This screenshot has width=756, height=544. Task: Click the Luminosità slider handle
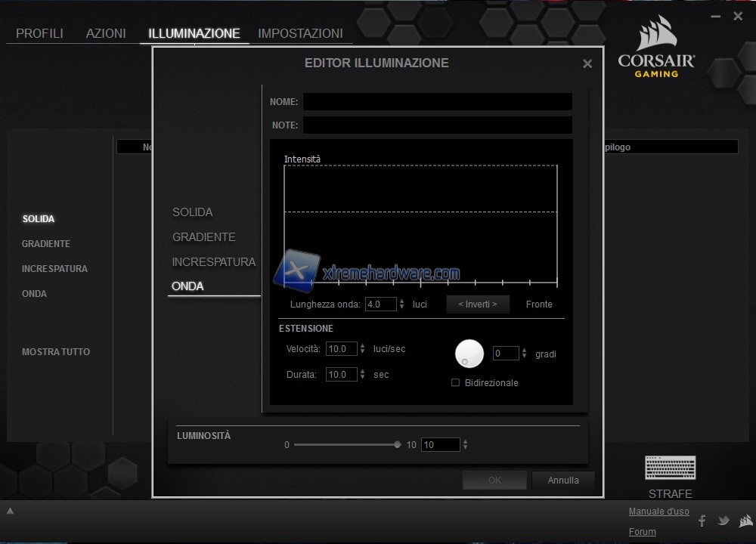click(398, 445)
